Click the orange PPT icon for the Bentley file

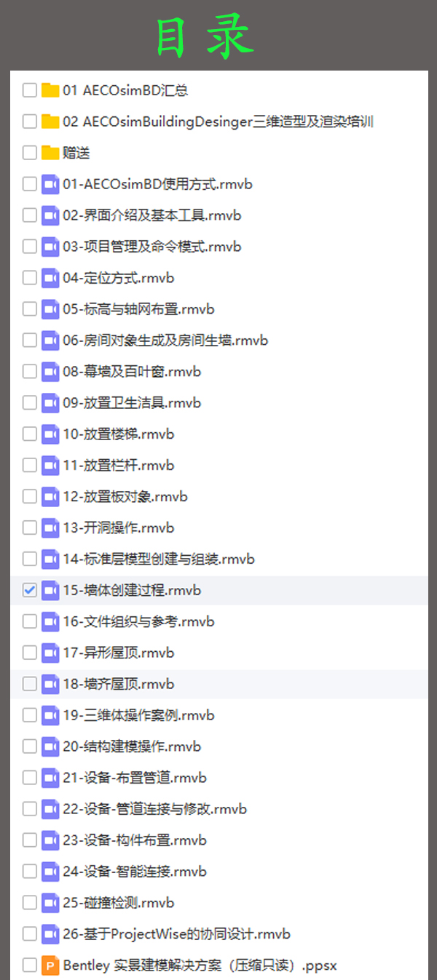coord(50,966)
